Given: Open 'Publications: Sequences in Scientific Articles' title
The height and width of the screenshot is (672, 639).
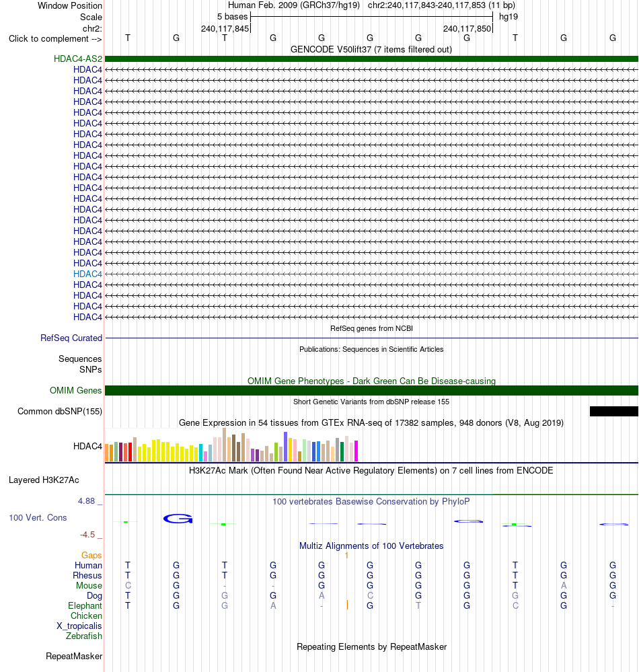Looking at the screenshot, I should click(371, 349).
